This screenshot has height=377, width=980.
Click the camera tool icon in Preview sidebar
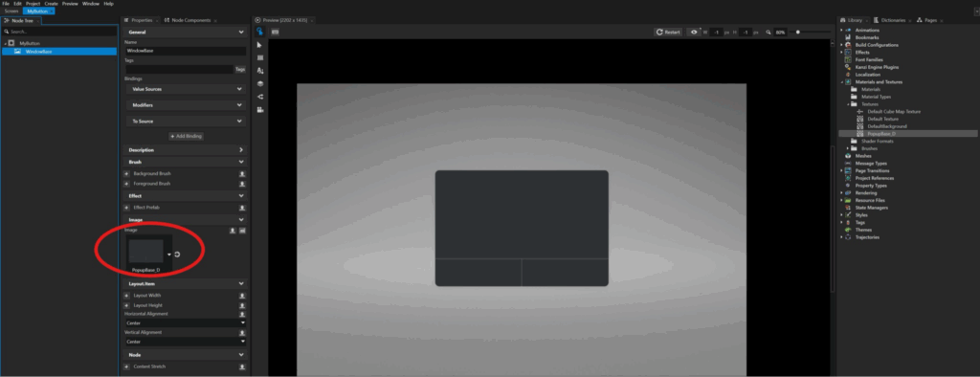pos(260,109)
